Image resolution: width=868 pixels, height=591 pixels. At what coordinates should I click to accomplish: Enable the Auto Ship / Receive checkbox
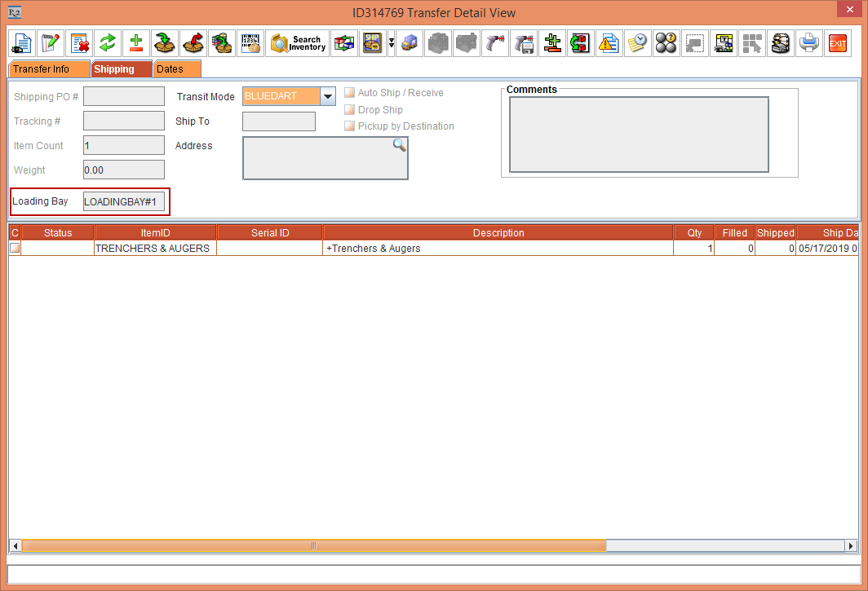(350, 93)
